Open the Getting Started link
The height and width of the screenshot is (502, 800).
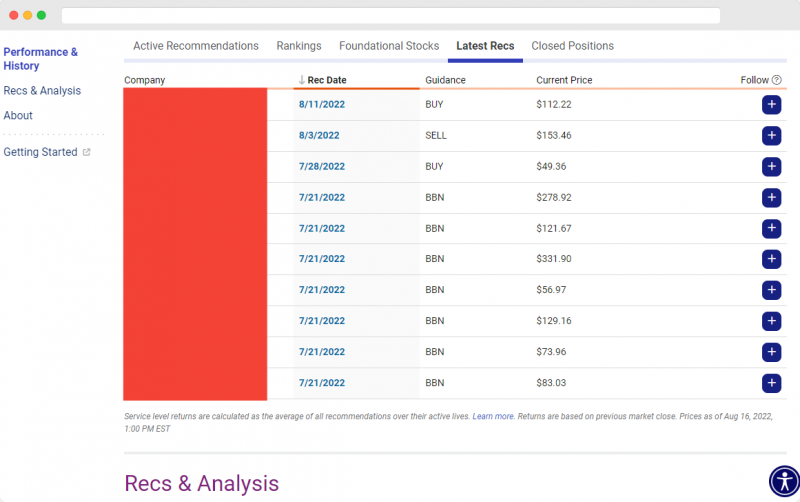[x=40, y=152]
